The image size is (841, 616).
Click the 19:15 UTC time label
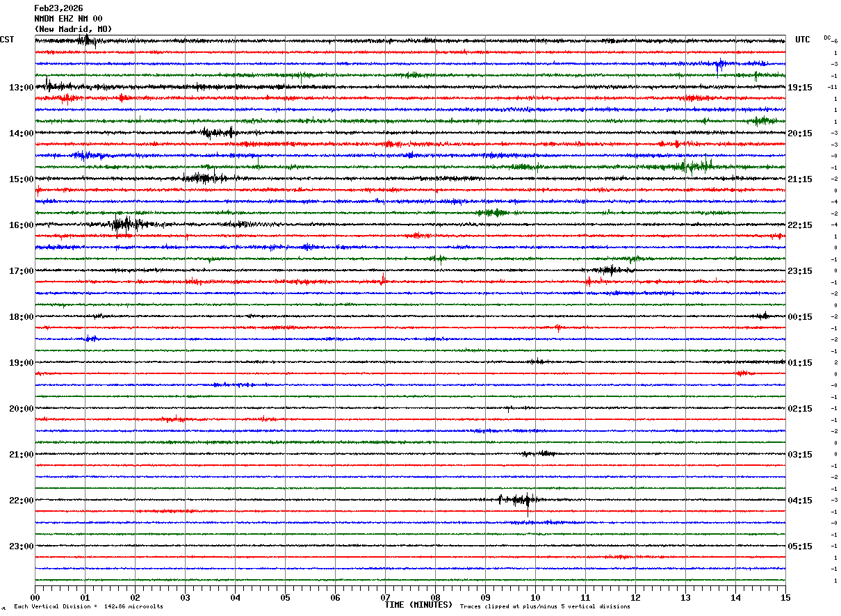[x=800, y=88]
